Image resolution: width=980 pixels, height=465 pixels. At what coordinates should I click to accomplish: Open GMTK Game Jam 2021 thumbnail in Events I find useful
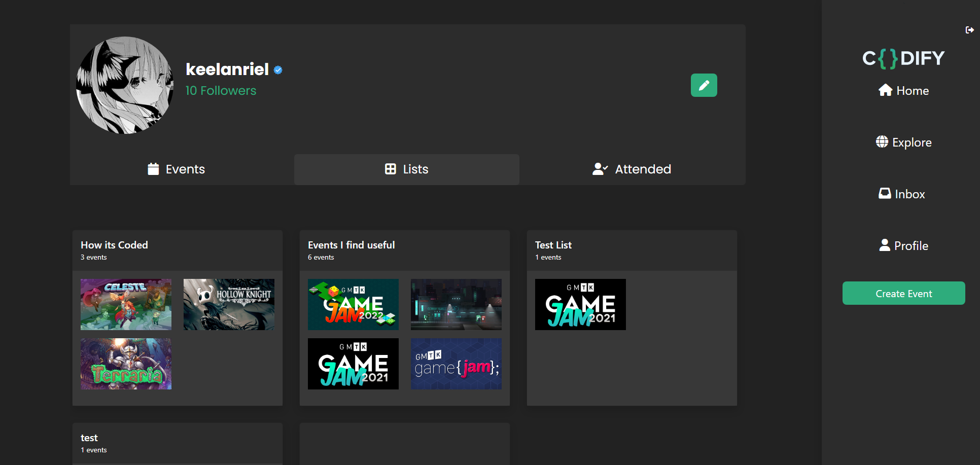click(x=353, y=364)
